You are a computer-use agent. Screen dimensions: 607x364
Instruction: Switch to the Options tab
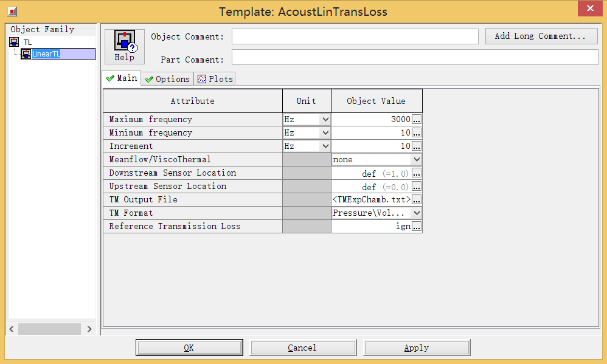[167, 79]
